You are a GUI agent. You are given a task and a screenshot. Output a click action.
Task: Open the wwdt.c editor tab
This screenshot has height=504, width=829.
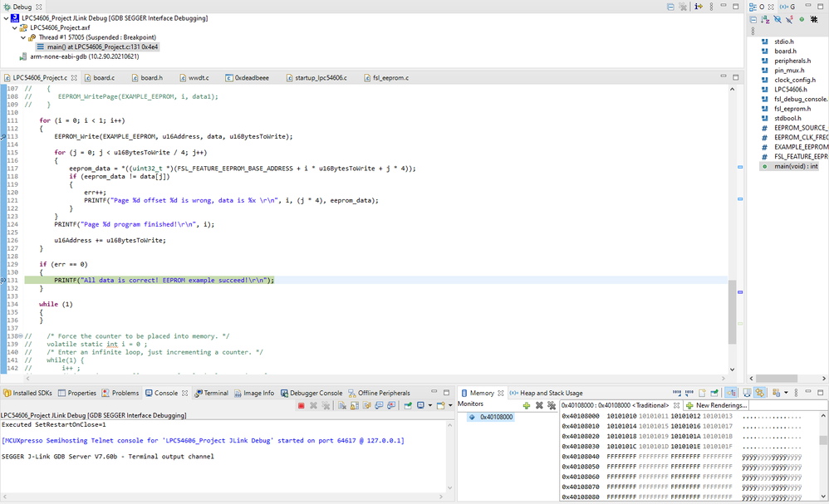[194, 78]
